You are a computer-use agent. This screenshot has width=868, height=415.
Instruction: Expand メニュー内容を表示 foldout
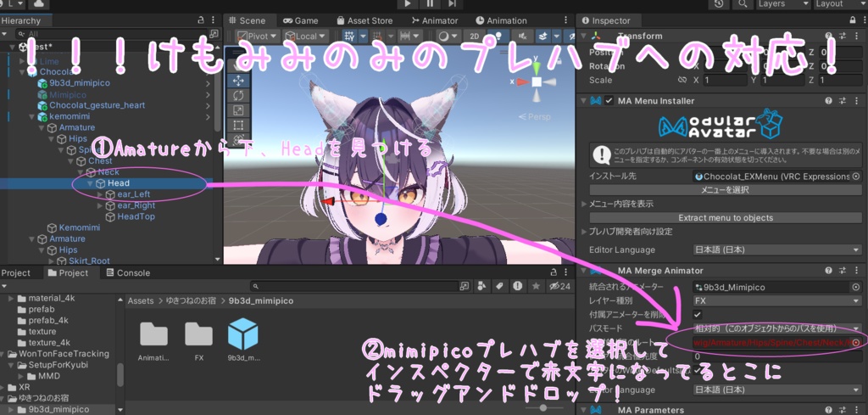[x=585, y=204]
